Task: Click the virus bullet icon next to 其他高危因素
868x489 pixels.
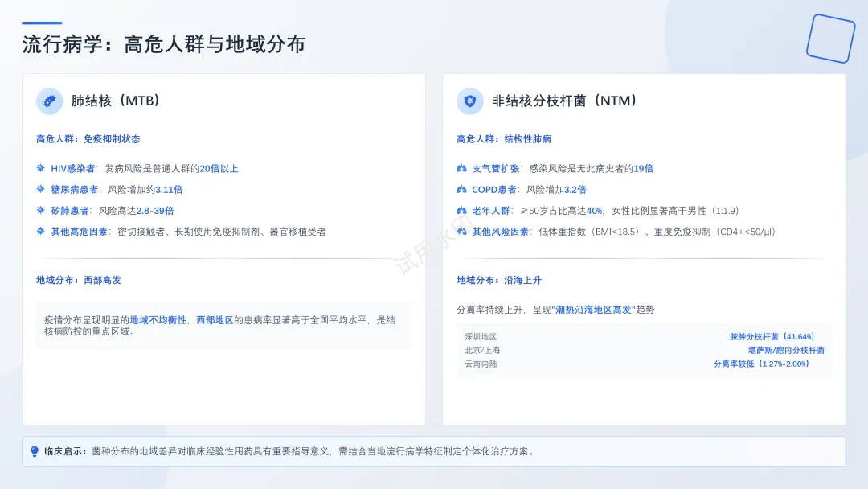Action: click(40, 232)
